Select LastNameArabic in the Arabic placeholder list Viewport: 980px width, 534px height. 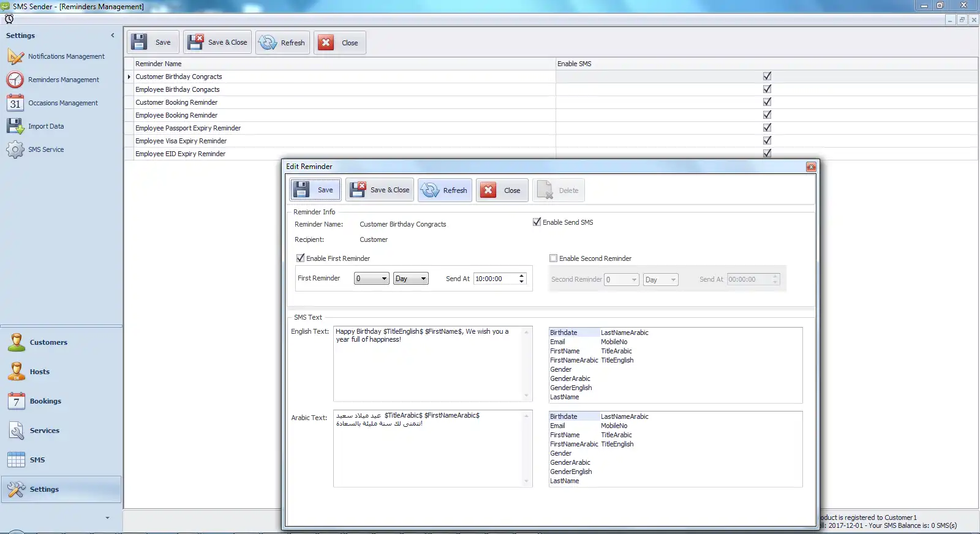coord(624,416)
